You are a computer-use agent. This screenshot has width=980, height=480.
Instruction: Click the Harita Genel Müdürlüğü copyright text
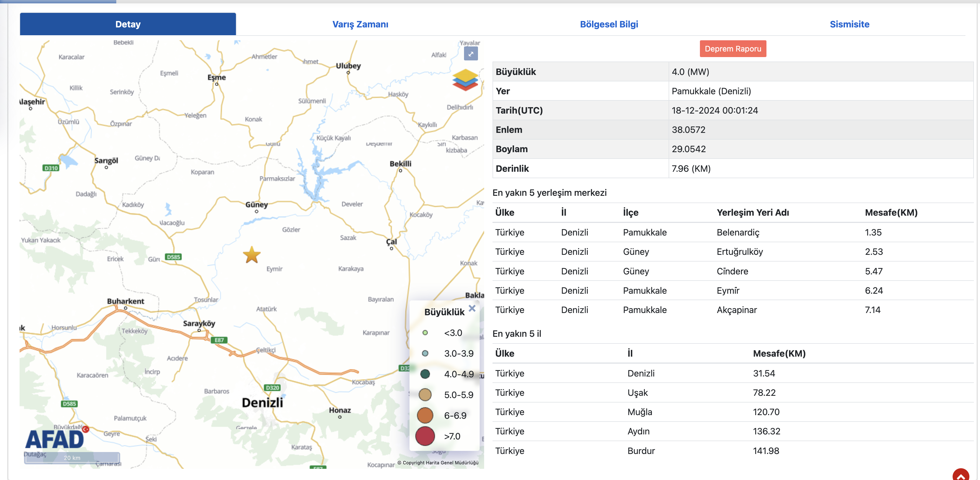pos(438,463)
